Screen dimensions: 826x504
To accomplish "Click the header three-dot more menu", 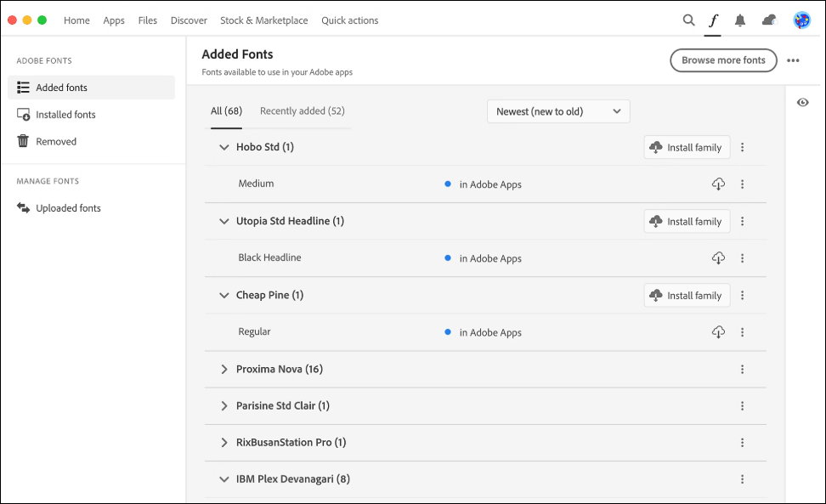I will click(794, 60).
